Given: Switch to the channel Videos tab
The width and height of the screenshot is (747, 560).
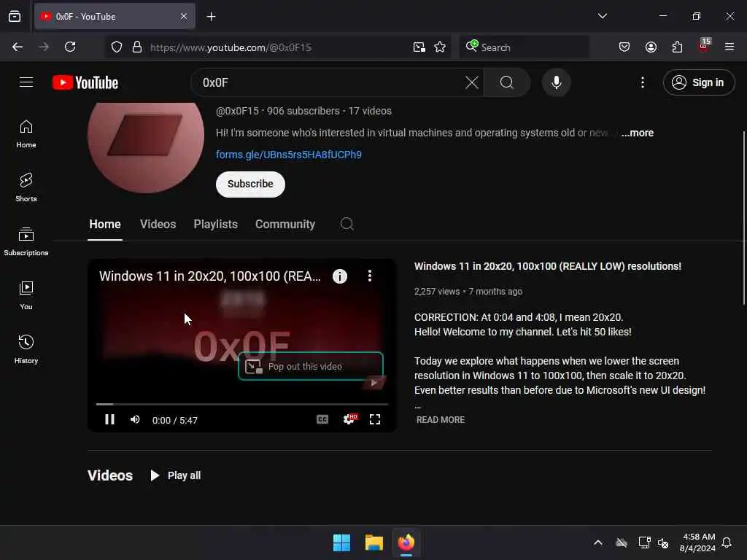Looking at the screenshot, I should point(158,225).
